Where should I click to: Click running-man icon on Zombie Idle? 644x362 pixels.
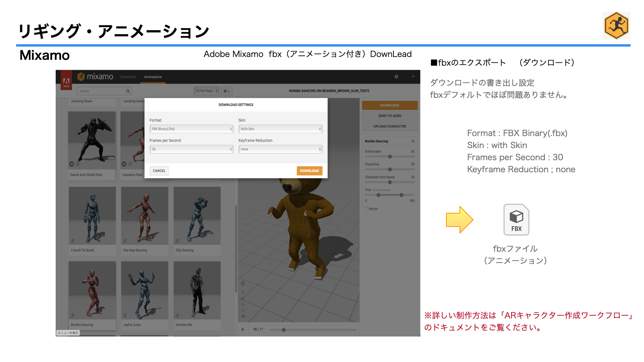[177, 315]
